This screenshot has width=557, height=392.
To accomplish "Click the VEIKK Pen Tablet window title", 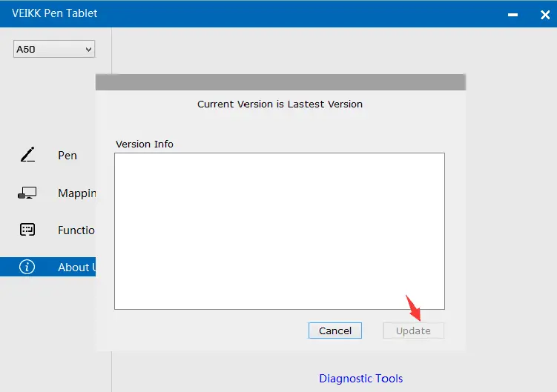I will pos(55,13).
